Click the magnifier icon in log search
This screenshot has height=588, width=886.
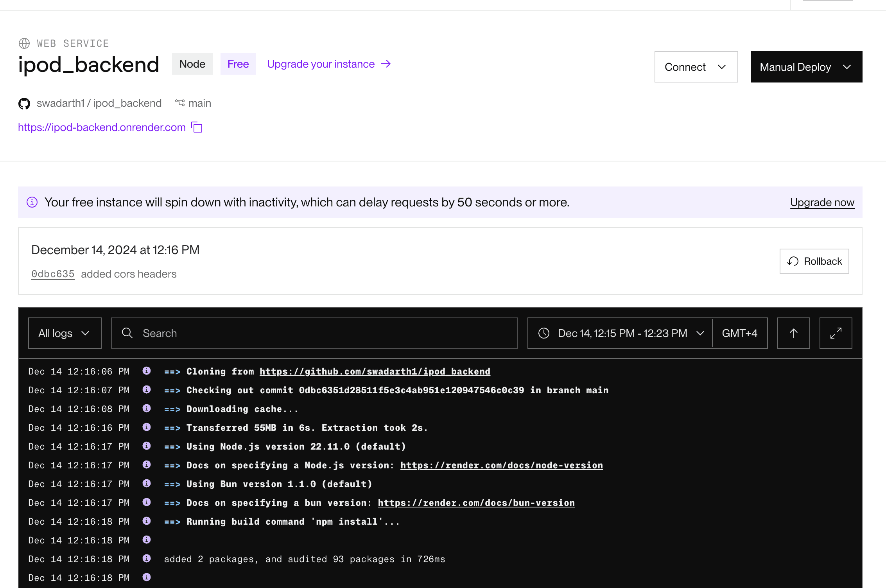tap(127, 333)
